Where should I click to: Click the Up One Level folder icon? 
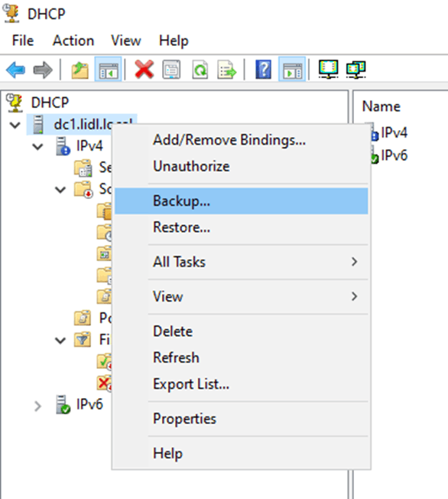click(x=80, y=70)
